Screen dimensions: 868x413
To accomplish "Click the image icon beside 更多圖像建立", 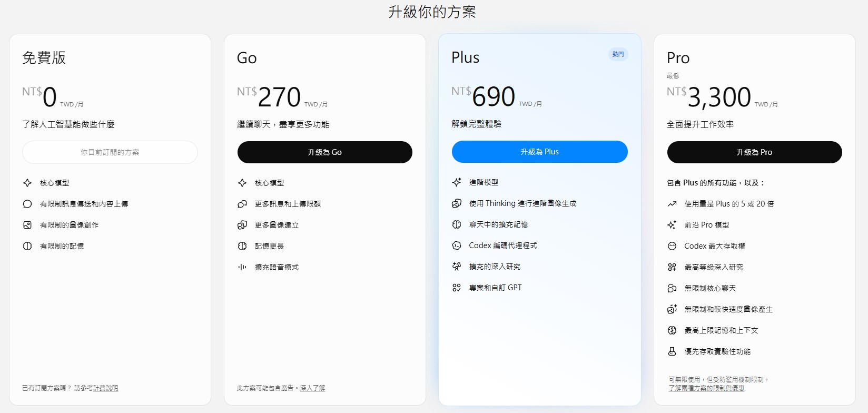I will (x=242, y=225).
